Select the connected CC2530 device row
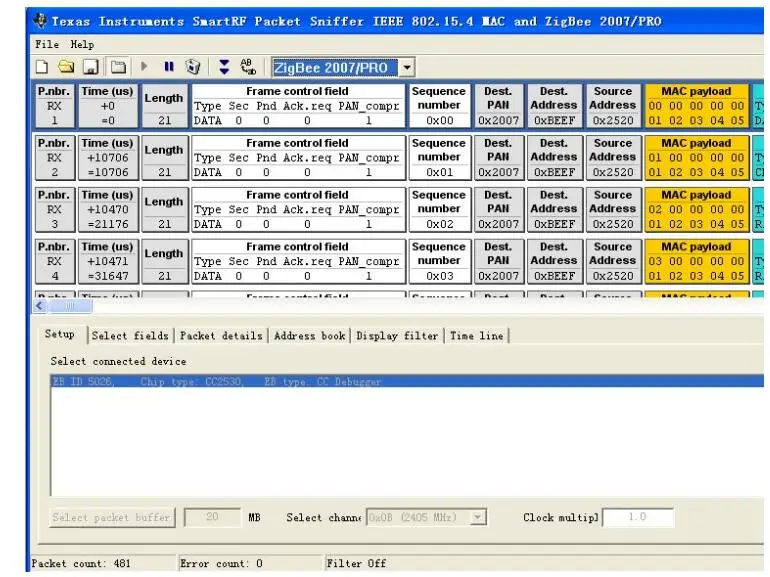Image resolution: width=770 pixels, height=577 pixels. click(407, 381)
